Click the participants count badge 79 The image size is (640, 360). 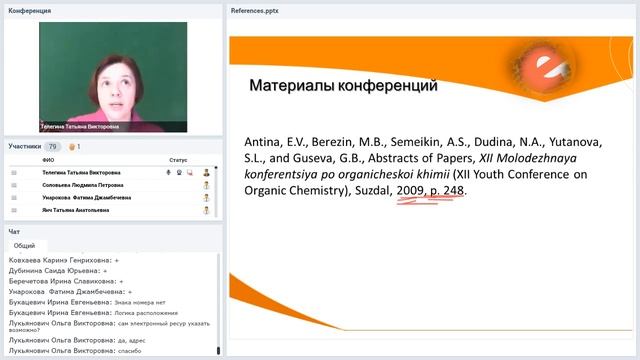coord(52,147)
